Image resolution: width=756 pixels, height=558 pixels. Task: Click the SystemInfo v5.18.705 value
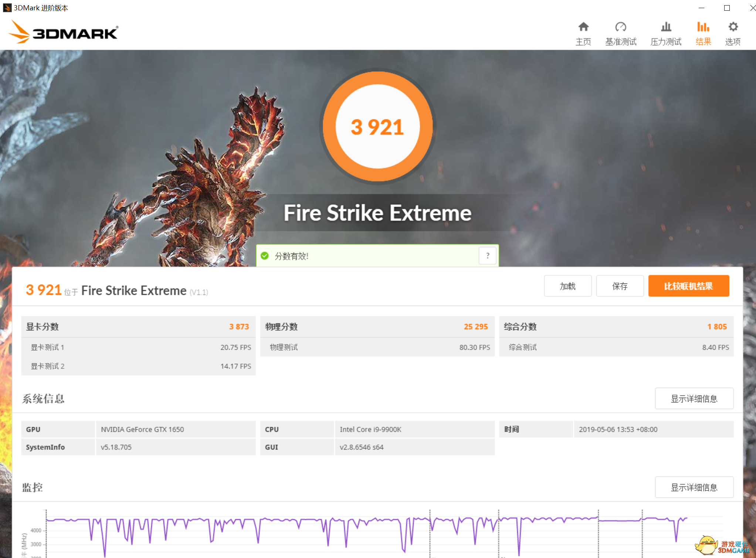(116, 447)
